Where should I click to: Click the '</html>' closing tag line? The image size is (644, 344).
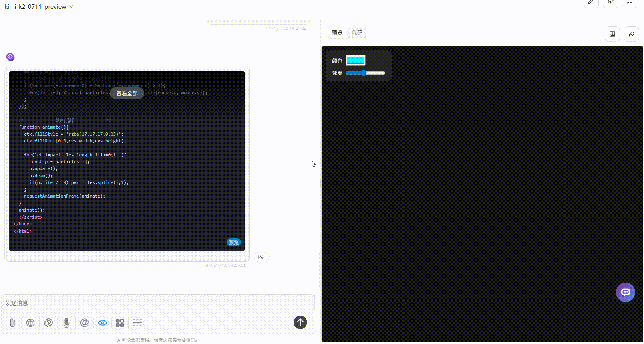23,231
